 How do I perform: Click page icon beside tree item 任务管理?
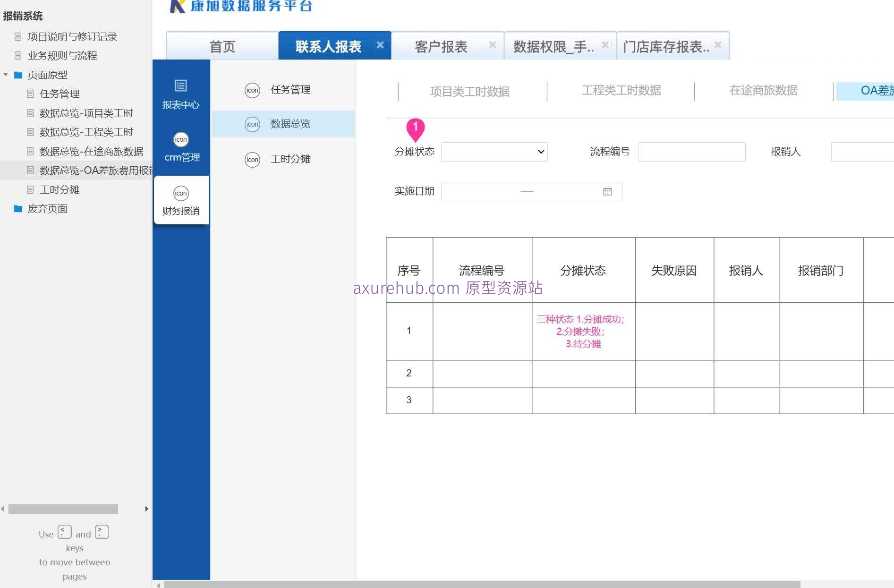point(30,94)
